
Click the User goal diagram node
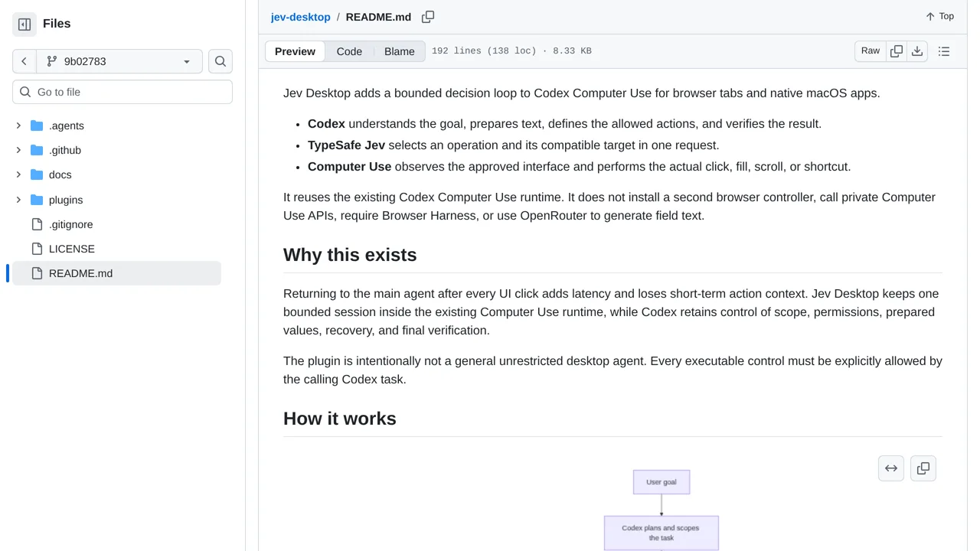click(661, 482)
